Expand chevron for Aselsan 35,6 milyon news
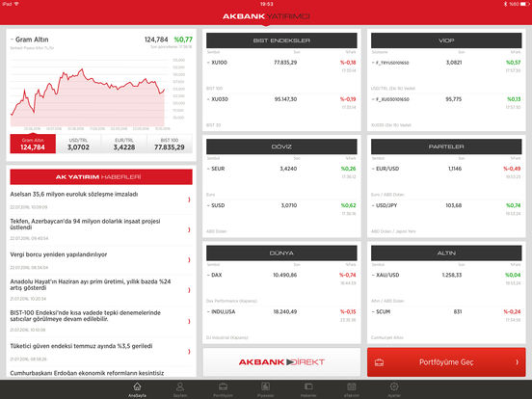Screen dimensions: 532x399 point(189,199)
